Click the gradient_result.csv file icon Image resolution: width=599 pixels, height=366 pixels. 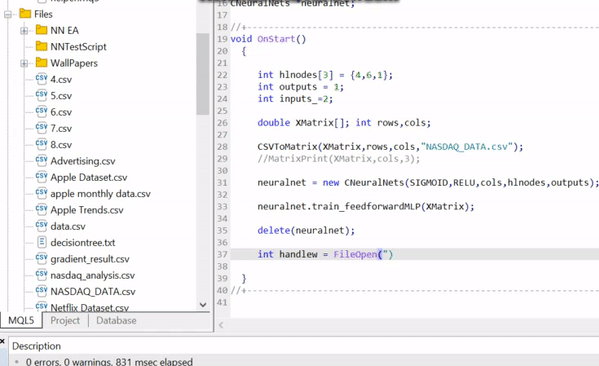tap(41, 259)
